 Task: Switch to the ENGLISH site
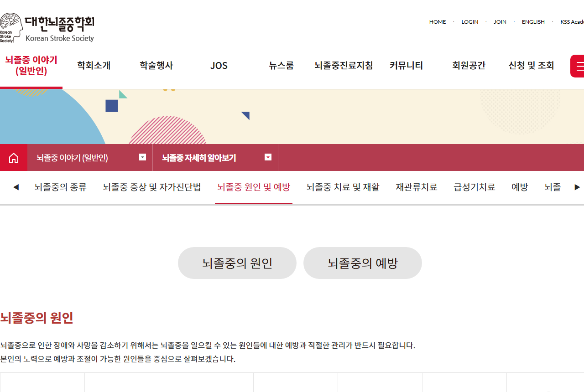click(x=533, y=22)
